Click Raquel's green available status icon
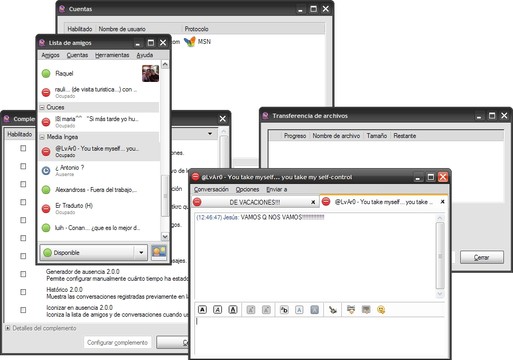This screenshot has width=513, height=360. point(46,73)
